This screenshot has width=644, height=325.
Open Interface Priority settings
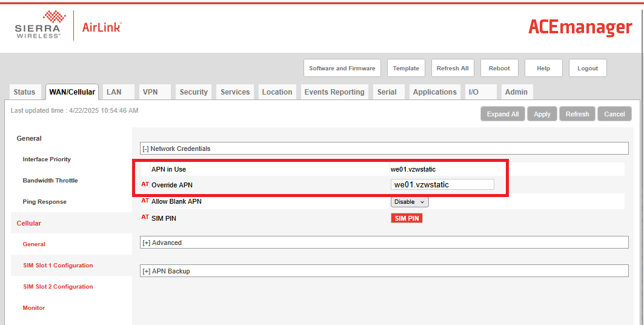[47, 159]
